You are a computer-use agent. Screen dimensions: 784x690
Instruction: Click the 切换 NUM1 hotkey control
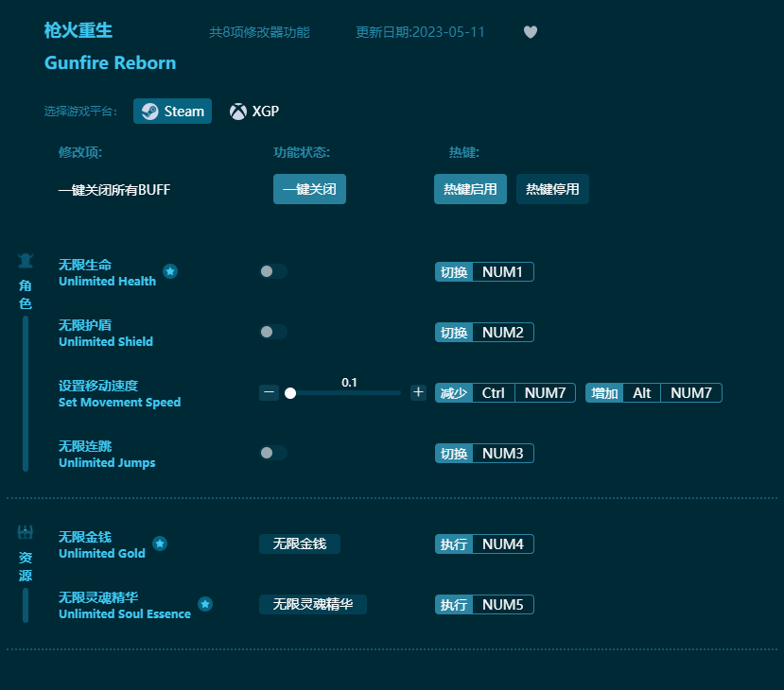[484, 271]
